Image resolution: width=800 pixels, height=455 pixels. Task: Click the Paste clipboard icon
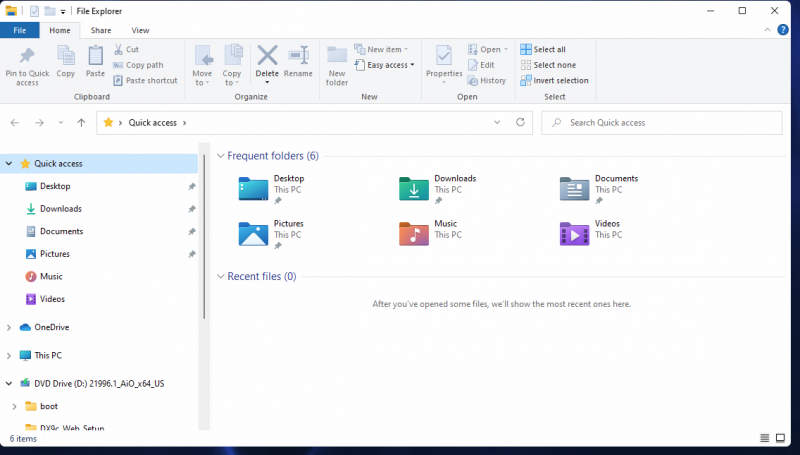95,56
